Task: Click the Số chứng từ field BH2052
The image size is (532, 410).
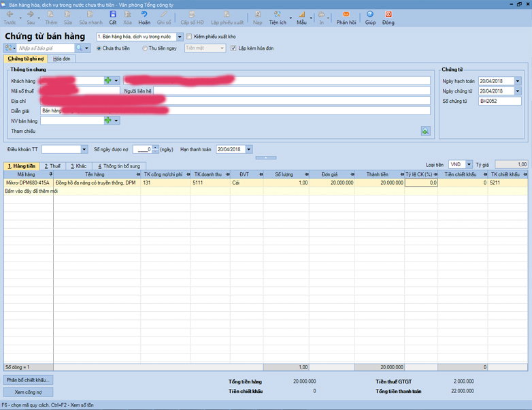Action: (x=500, y=101)
